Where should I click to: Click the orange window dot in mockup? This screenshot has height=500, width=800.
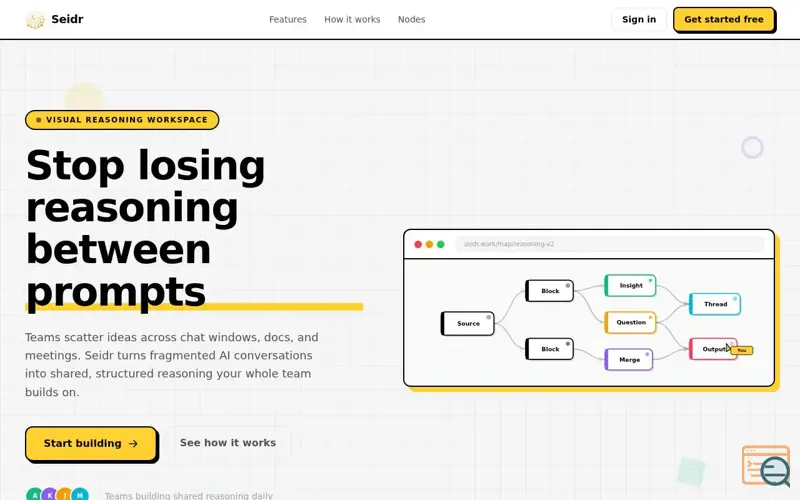coord(429,244)
